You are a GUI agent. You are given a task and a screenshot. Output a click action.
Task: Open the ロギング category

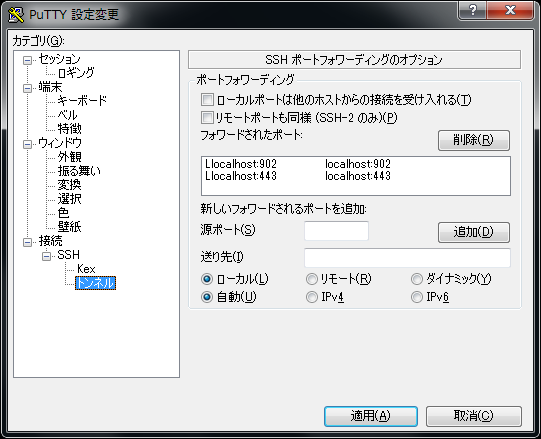point(76,73)
